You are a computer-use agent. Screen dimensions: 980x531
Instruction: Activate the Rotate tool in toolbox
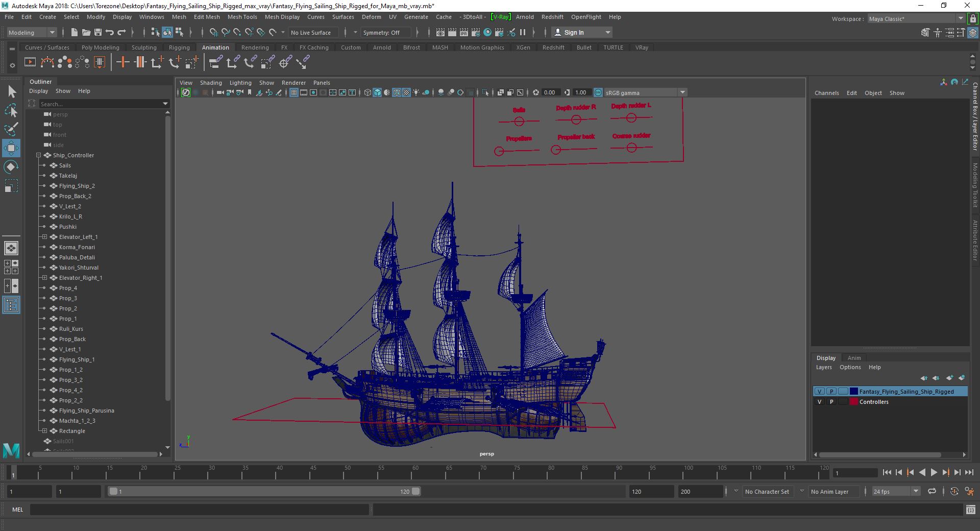pyautogui.click(x=11, y=167)
